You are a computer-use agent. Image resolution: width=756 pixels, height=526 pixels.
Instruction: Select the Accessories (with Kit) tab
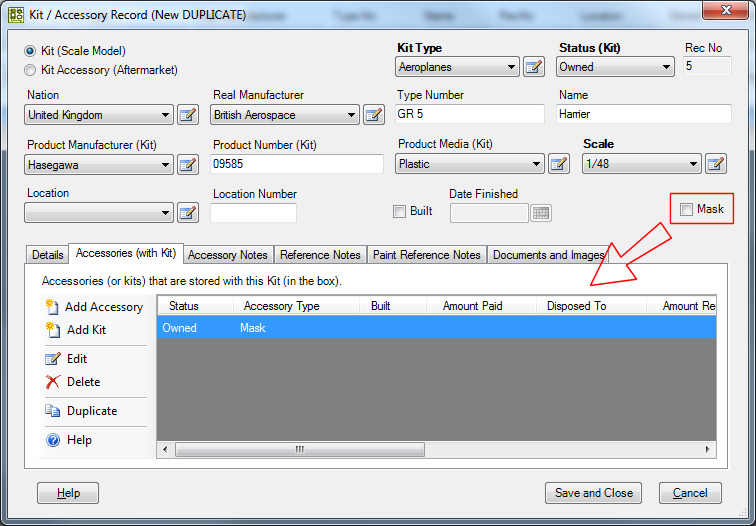pos(126,253)
